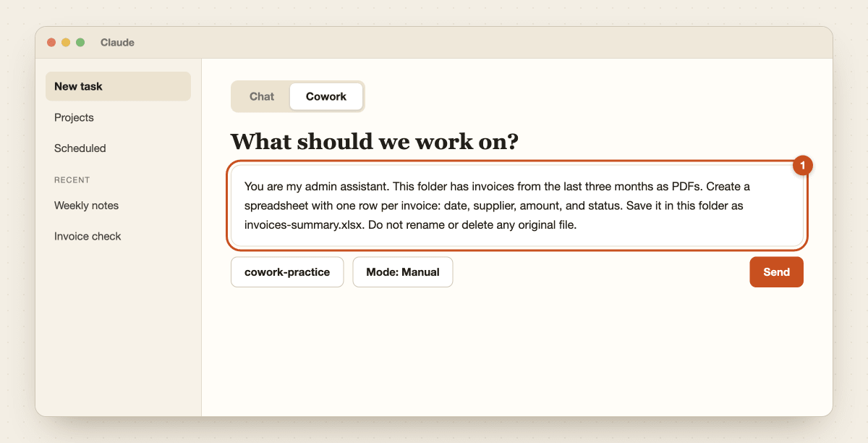Maximize window using the green dot
This screenshot has width=868, height=443.
pyautogui.click(x=80, y=43)
